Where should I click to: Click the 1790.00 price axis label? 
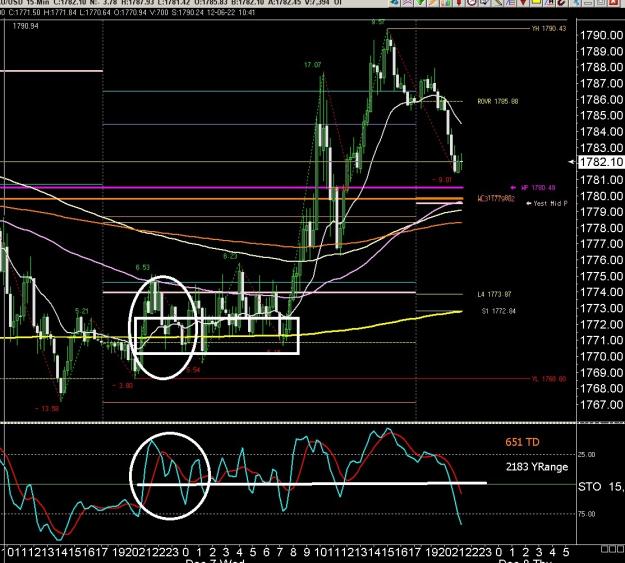coord(601,35)
